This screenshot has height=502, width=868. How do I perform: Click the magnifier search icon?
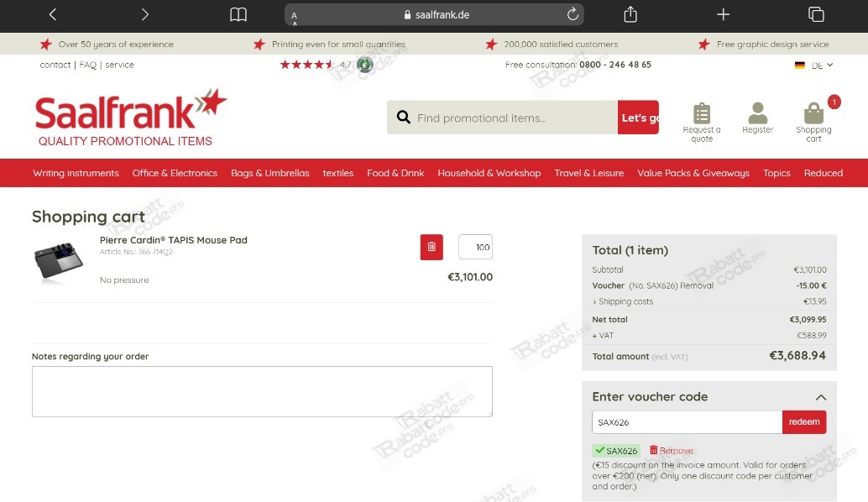[404, 118]
